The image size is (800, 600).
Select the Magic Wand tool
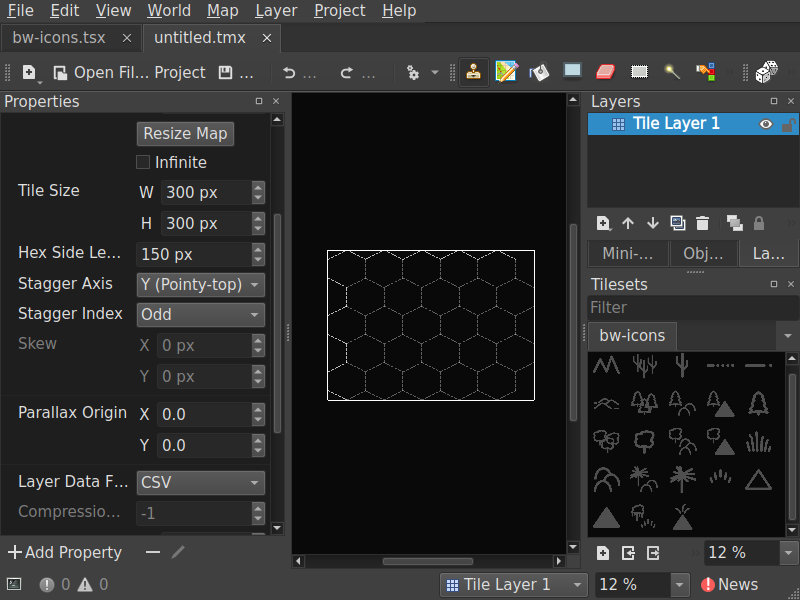point(672,72)
